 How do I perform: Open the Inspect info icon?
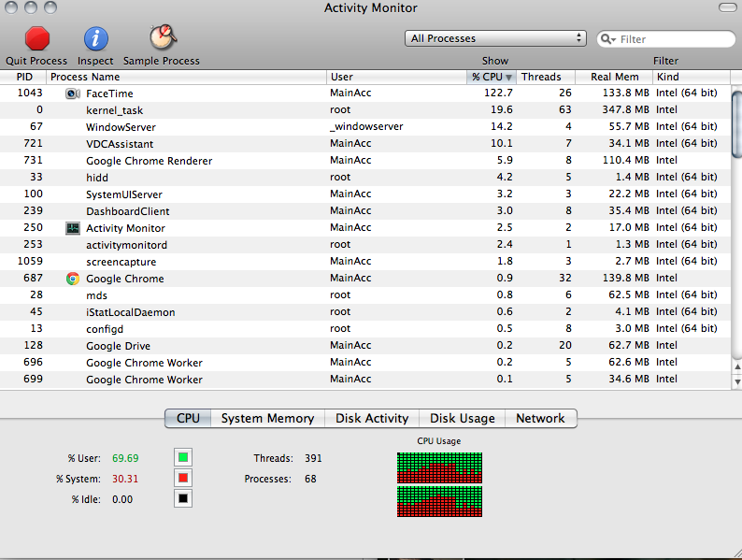pyautogui.click(x=95, y=38)
